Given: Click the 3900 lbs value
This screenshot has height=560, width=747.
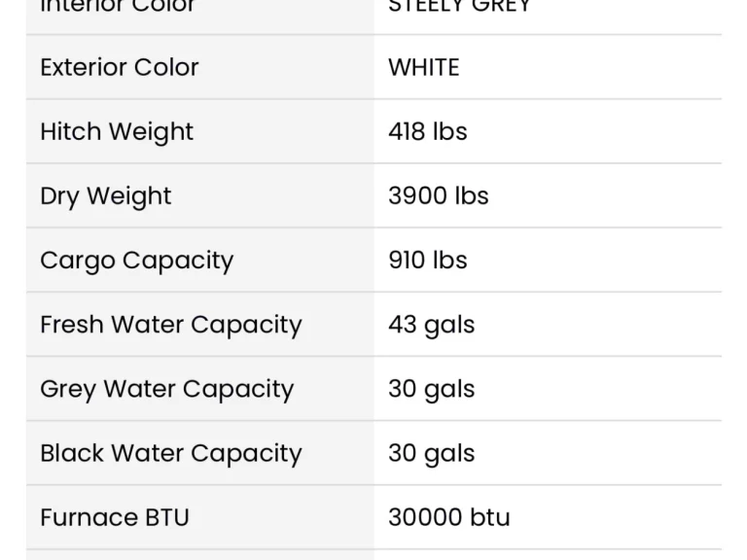Looking at the screenshot, I should 439,195.
